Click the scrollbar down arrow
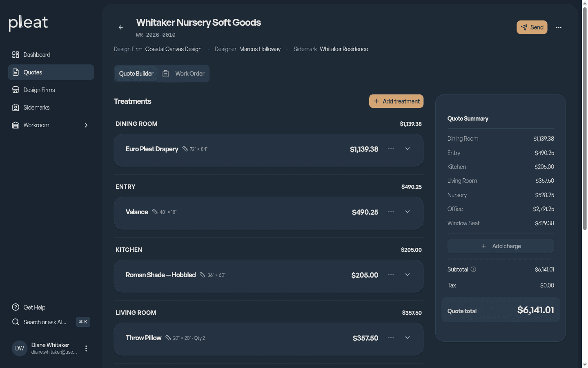Screen dimensions: 588x368 pyautogui.click(x=585, y=365)
